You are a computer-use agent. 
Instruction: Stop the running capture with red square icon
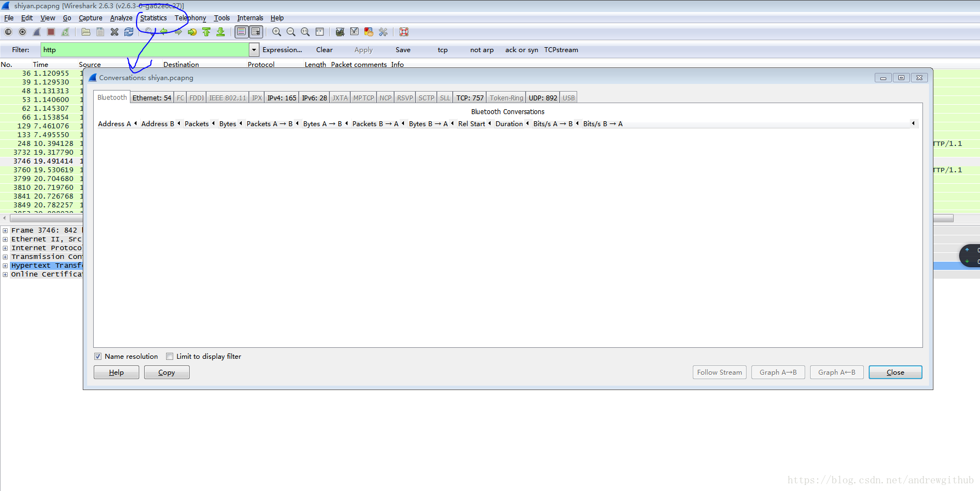coord(51,32)
